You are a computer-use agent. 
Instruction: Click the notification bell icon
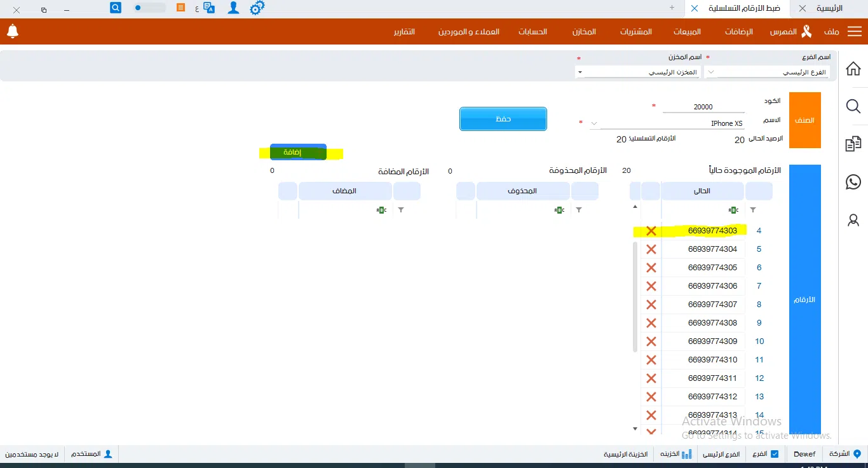tap(12, 31)
